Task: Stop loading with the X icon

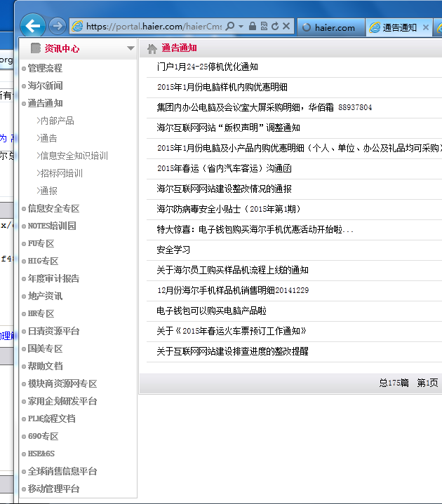Action: click(286, 26)
